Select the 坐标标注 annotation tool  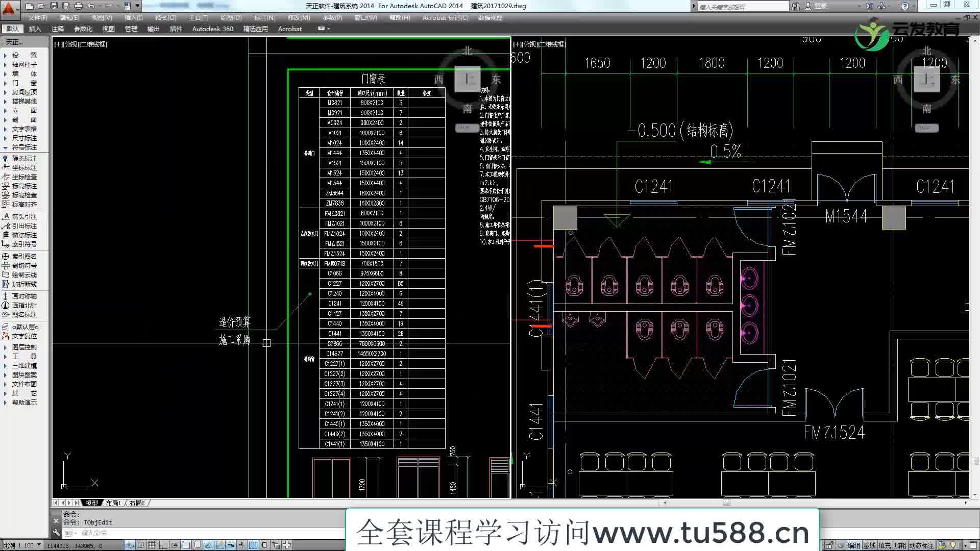tap(22, 168)
